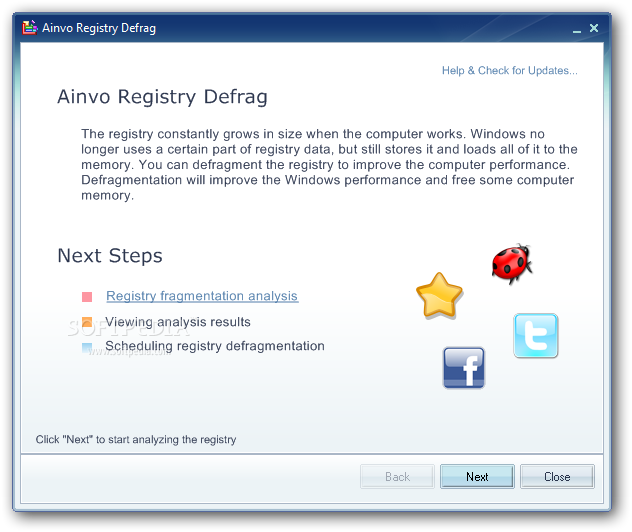
Task: Select the text 'Viewing analysis results'
Action: click(178, 322)
